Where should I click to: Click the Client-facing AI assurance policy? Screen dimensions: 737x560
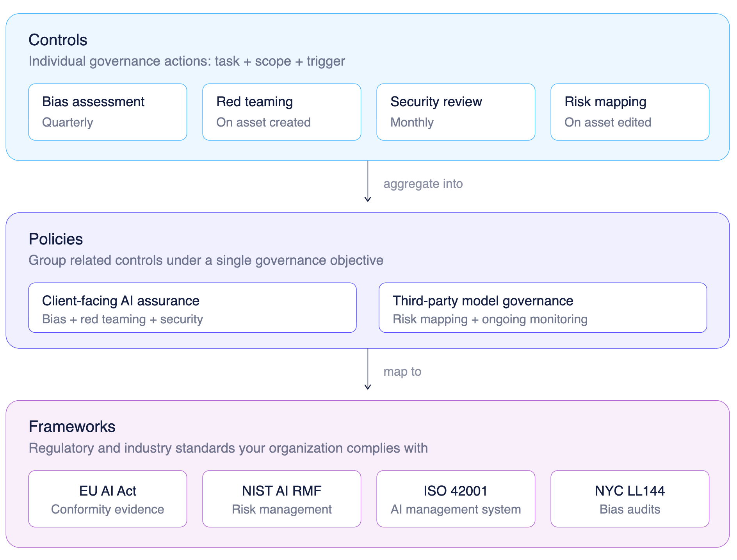coord(192,308)
